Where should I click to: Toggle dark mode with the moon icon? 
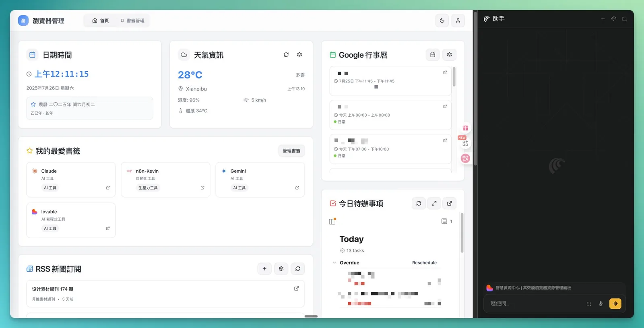point(442,21)
